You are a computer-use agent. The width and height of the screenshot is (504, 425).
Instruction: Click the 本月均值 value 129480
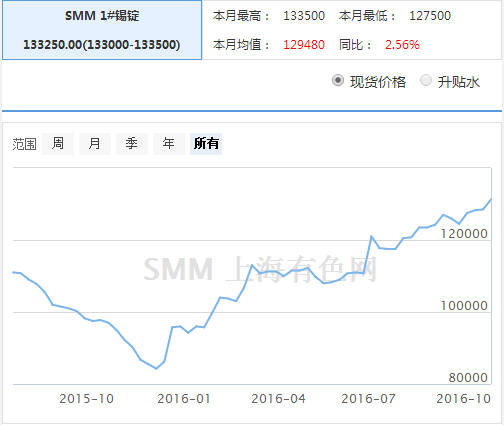tap(304, 44)
